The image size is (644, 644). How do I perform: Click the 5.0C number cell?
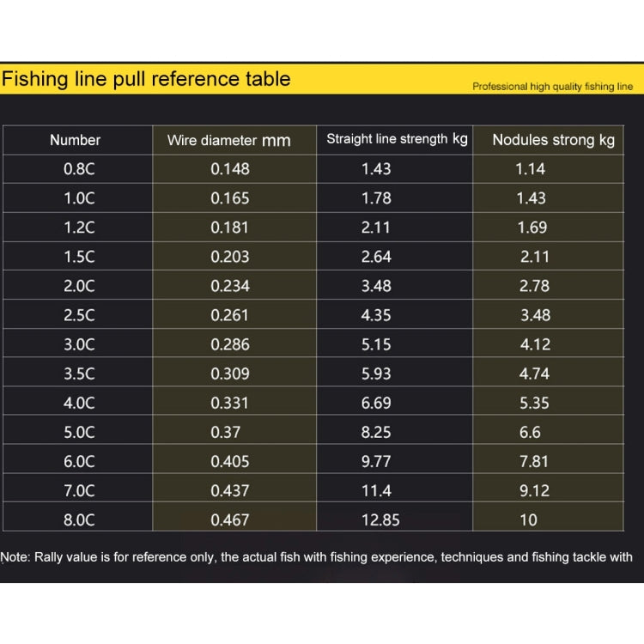click(77, 432)
